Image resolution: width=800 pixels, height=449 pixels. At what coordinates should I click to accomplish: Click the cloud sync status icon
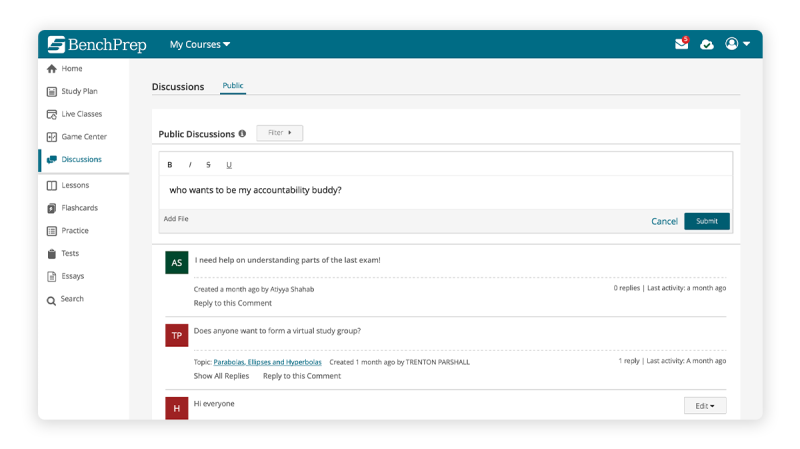pyautogui.click(x=707, y=44)
